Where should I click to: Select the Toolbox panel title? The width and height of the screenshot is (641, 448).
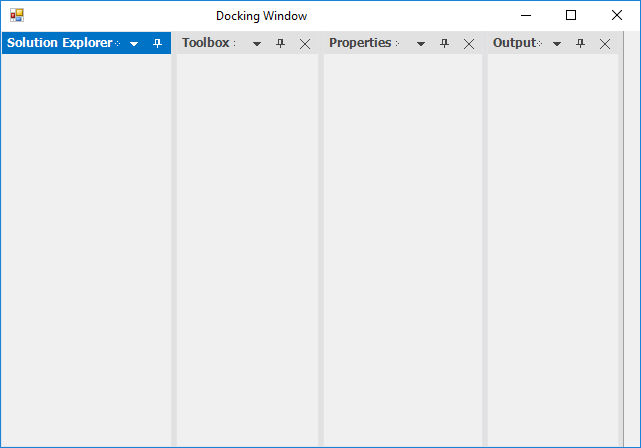(x=206, y=43)
